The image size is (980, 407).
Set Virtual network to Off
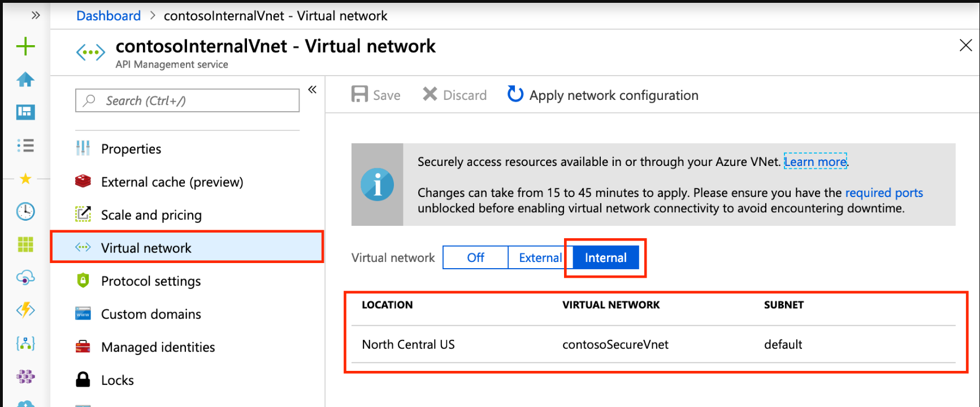475,257
